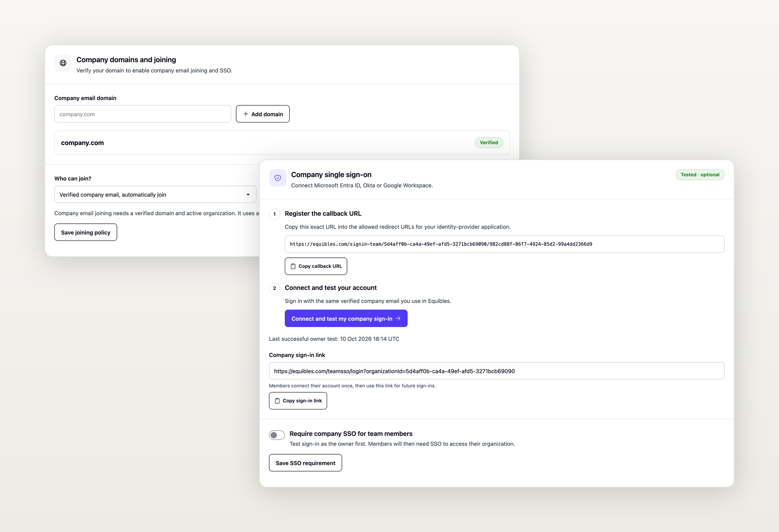The height and width of the screenshot is (532, 779).
Task: Click the Members connect their account once note
Action: 352,386
